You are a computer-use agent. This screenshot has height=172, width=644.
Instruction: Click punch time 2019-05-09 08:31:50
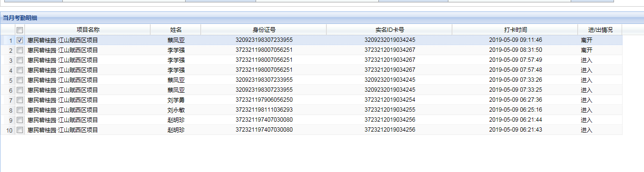(515, 50)
